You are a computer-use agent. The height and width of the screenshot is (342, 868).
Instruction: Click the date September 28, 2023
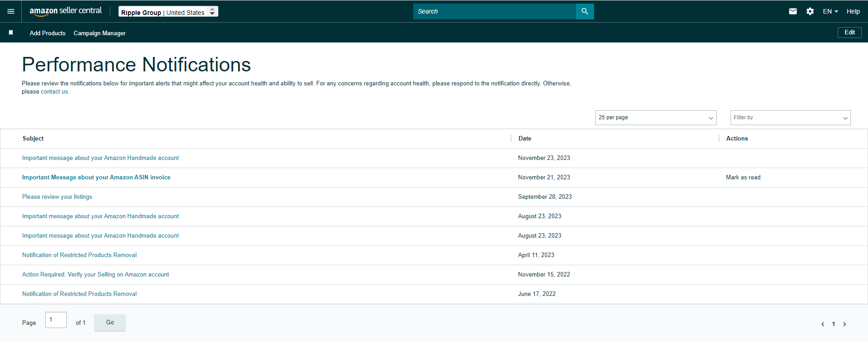(545, 197)
